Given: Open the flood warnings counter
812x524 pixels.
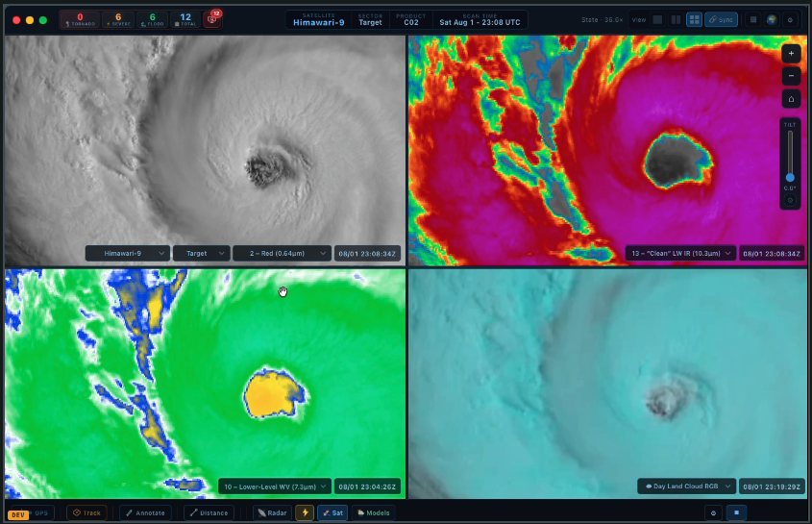Looking at the screenshot, I should (x=152, y=19).
